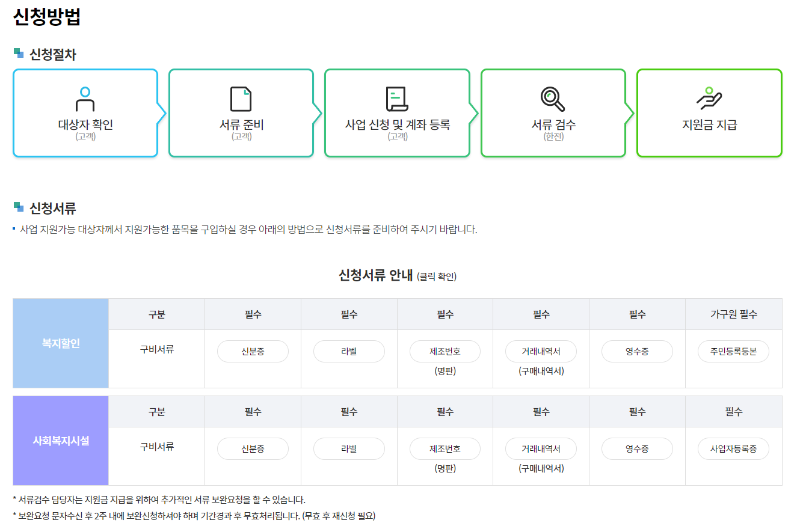Click the square bullet icon beside 신청서류
The height and width of the screenshot is (532, 806).
tap(19, 207)
